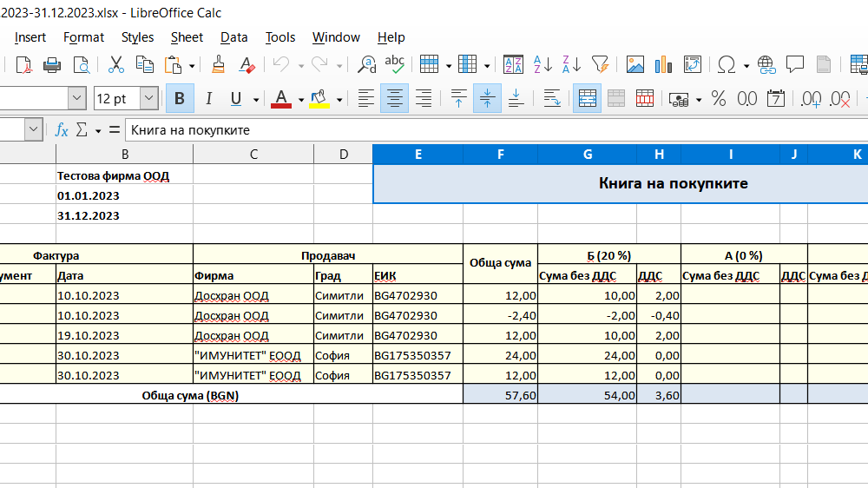Toggle Italic formatting
The width and height of the screenshot is (868, 488).
point(208,99)
